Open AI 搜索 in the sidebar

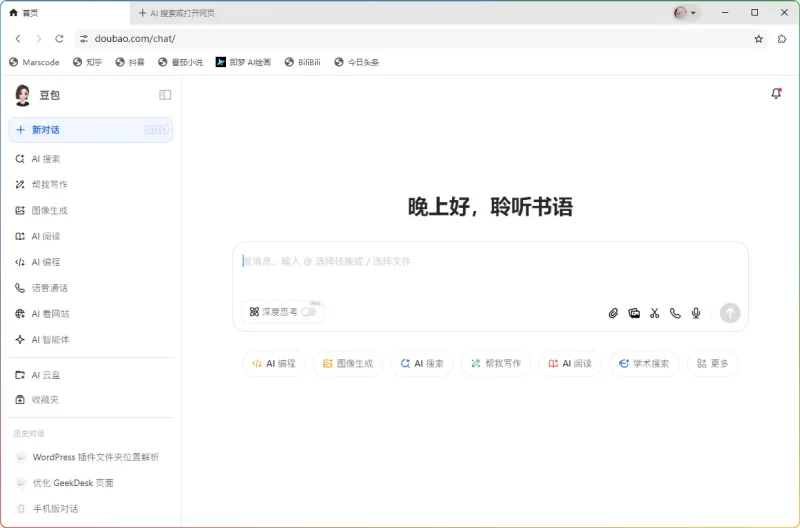click(90, 159)
